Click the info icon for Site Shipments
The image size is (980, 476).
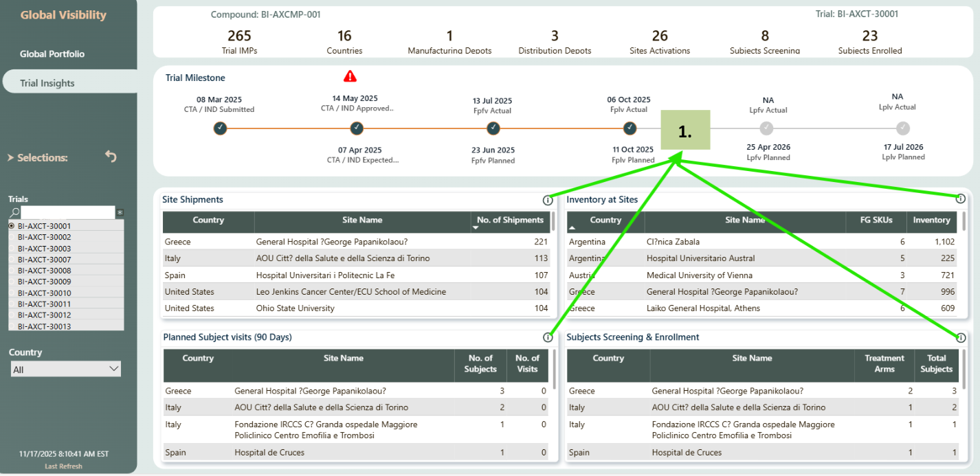click(547, 200)
